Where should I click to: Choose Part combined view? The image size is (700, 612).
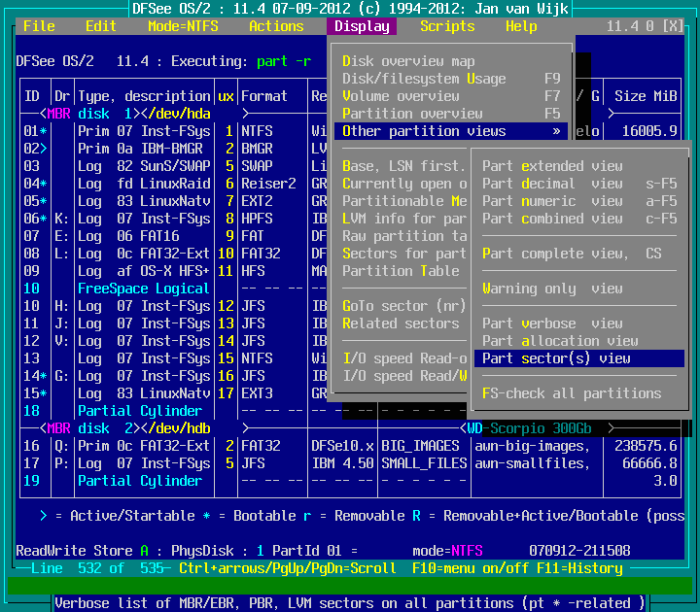tap(552, 219)
